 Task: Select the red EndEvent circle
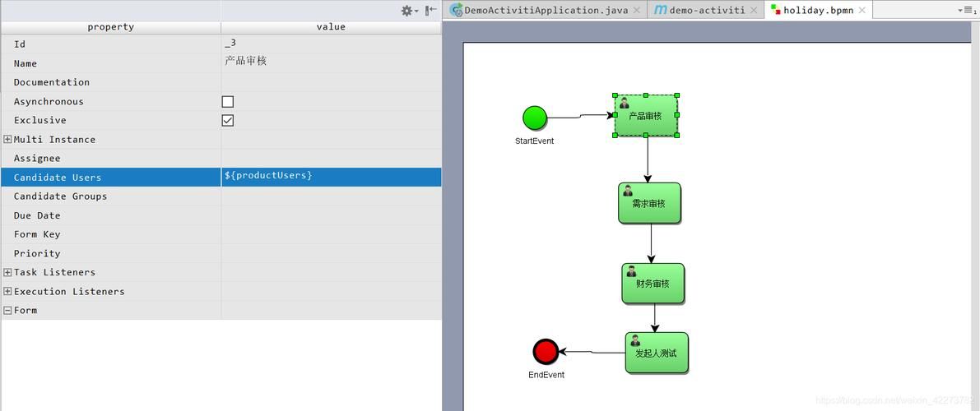pyautogui.click(x=545, y=352)
